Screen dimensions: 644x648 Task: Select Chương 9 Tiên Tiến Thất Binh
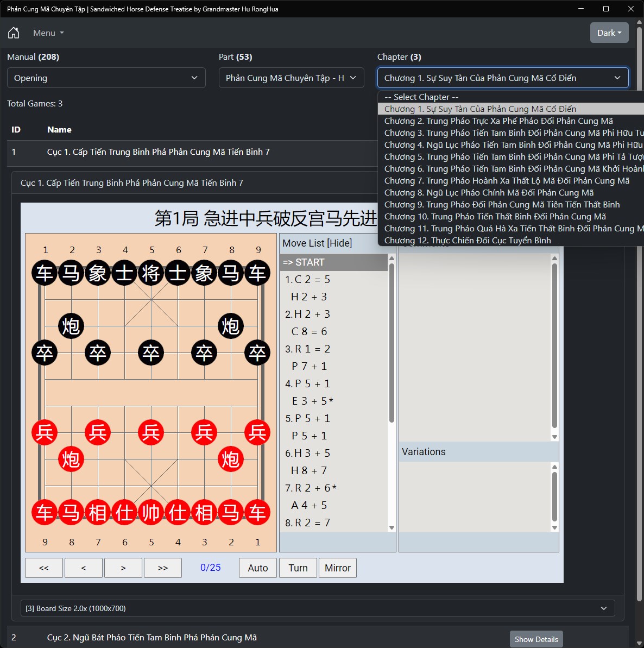coord(510,205)
